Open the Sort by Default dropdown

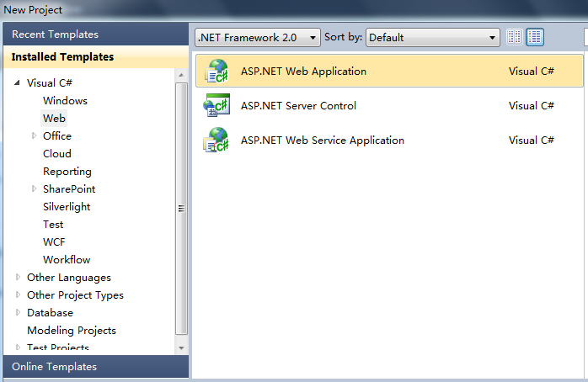pos(433,37)
